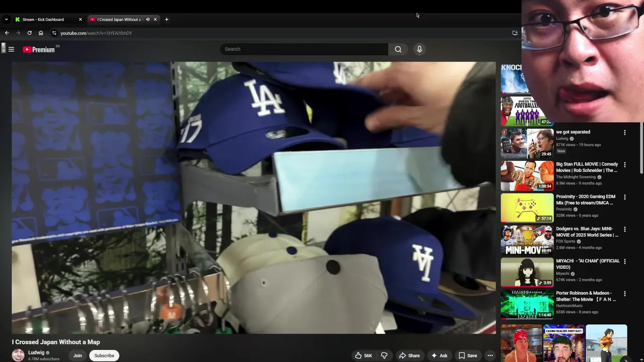644x362 pixels.
Task: Mute the YouTube tab via speaker icon
Action: tap(147, 19)
